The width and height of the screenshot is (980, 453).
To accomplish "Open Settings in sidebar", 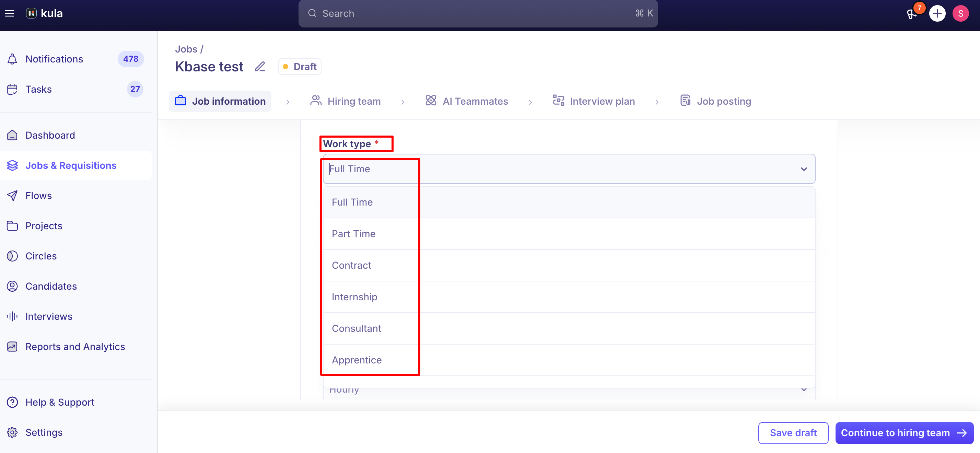I will (76, 432).
